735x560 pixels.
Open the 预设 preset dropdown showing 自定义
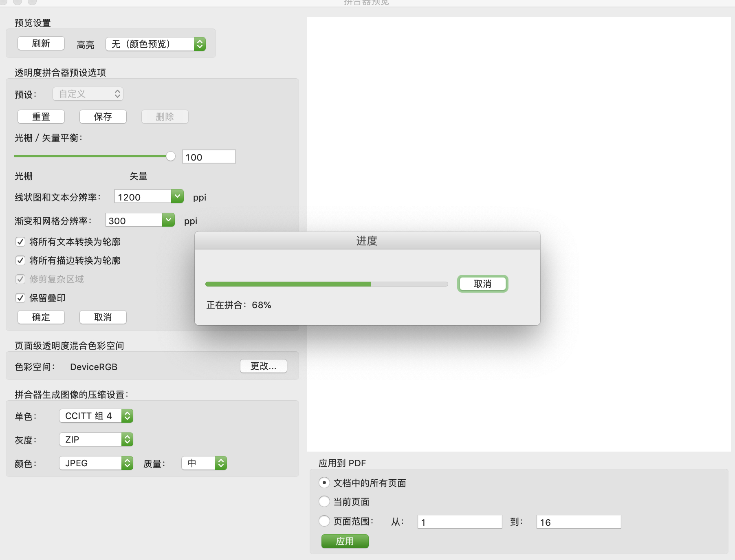click(88, 94)
